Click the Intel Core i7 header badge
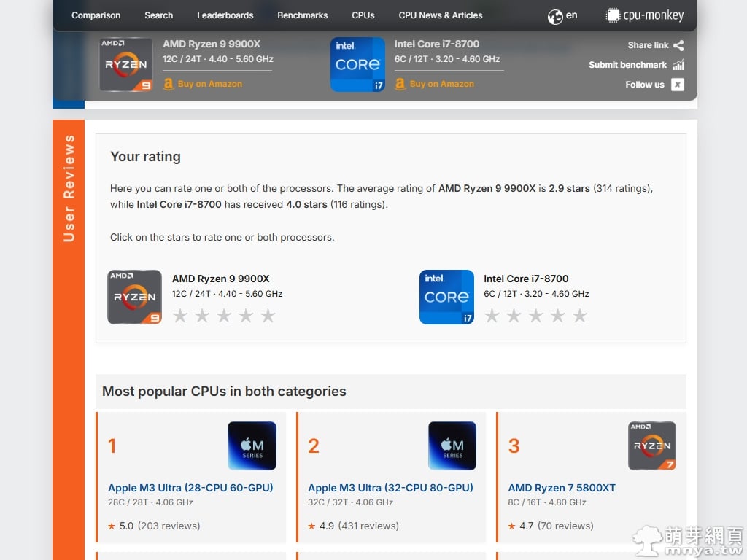Screen dimensions: 747x560 pyautogui.click(x=357, y=65)
